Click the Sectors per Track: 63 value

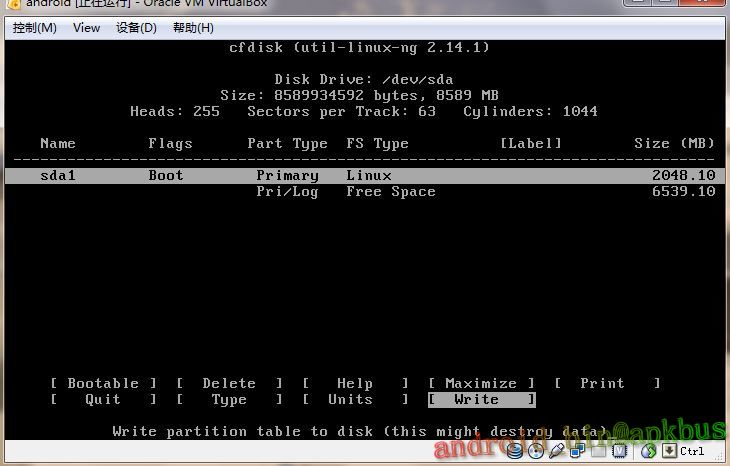coord(341,112)
